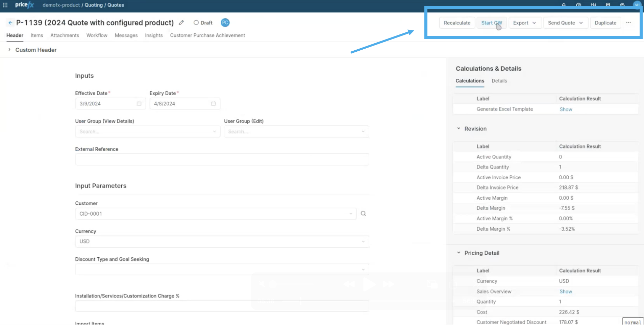Image resolution: width=644 pixels, height=331 pixels.
Task: Open the Export dropdown button
Action: pos(524,23)
